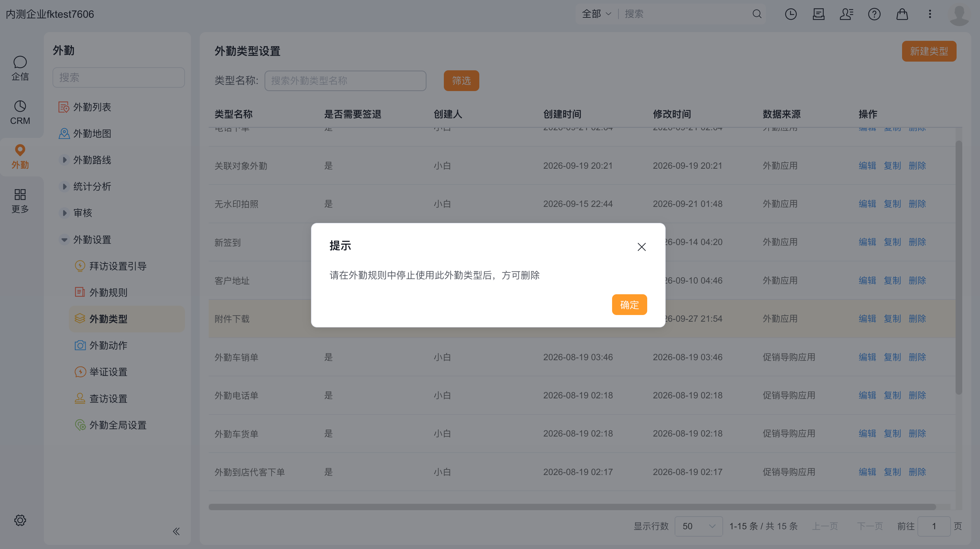Open the user avatar profile
Screen dimensions: 980x549
959,15
